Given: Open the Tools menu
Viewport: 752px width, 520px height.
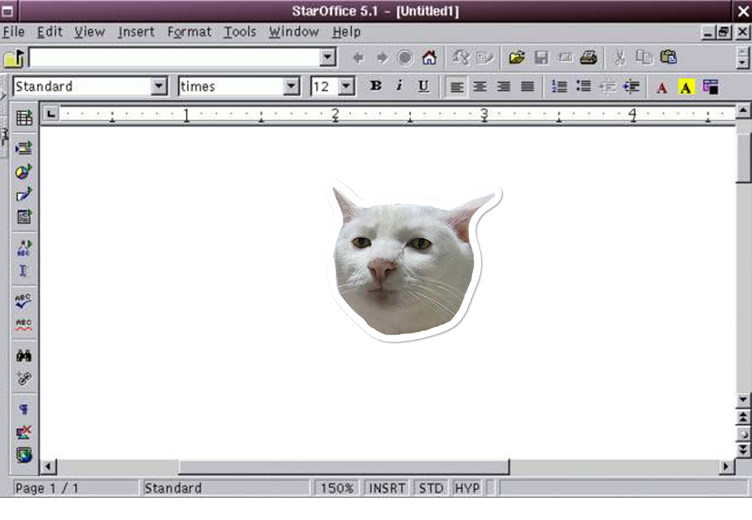Looking at the screenshot, I should (x=240, y=32).
